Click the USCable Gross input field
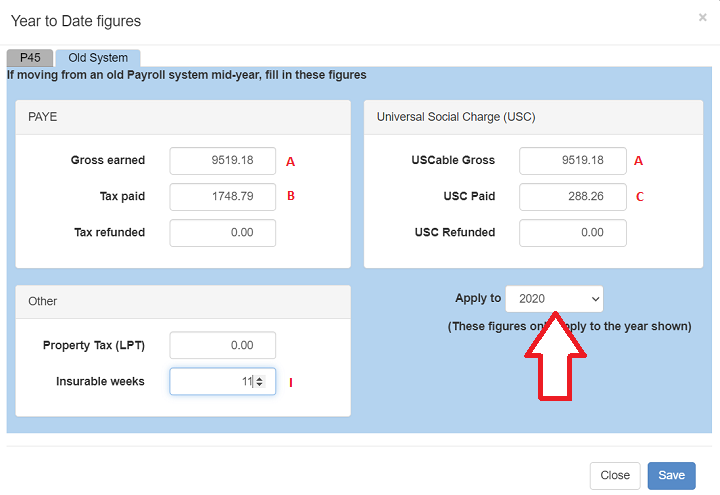Screen dimensions: 720x495 pos(572,160)
